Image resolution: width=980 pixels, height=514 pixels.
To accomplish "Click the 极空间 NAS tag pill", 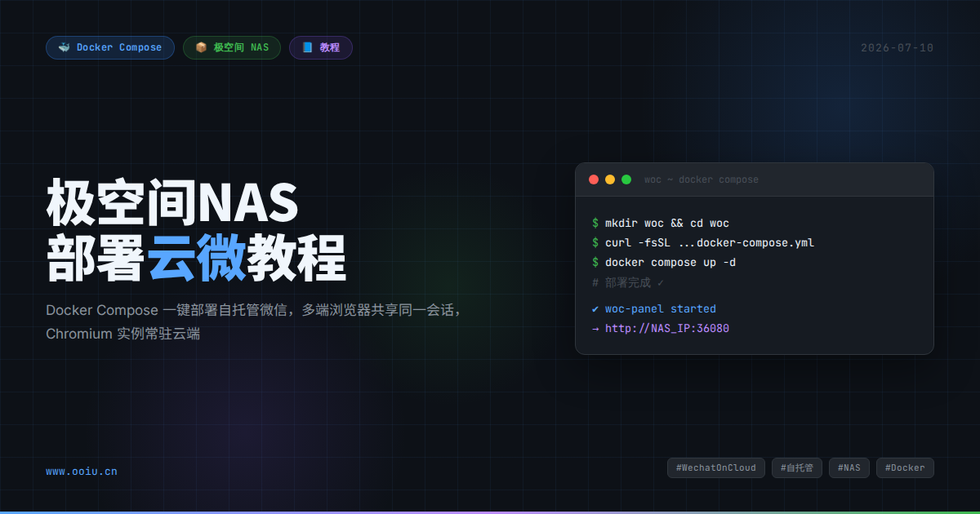I will click(232, 47).
